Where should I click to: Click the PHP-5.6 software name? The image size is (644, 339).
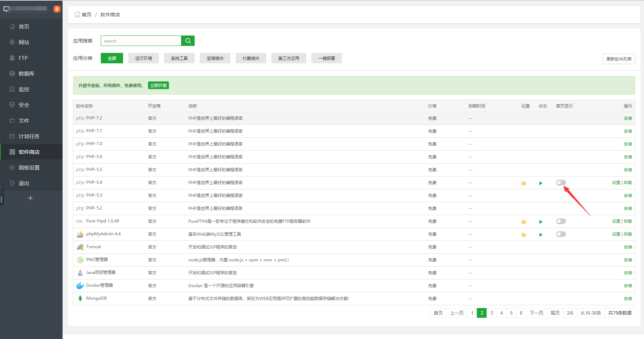click(94, 157)
